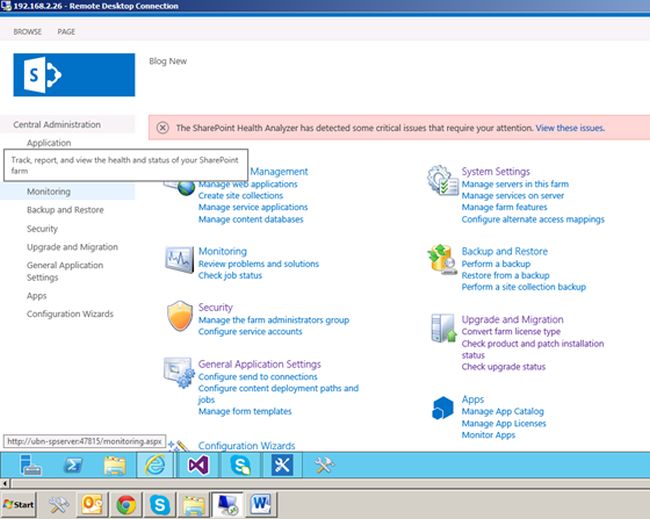This screenshot has height=519, width=650.
Task: Open Configure send to connections link
Action: pos(257,377)
